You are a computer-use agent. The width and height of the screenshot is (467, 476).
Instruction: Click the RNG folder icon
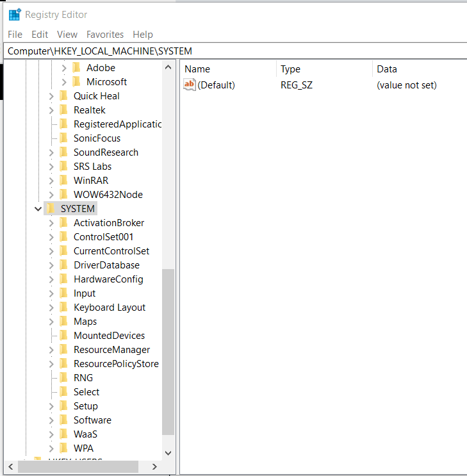coord(64,377)
